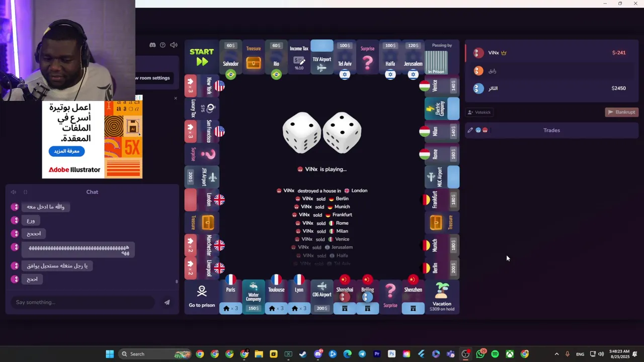Select the Manchester property tile
644x362 pixels.
205,245
